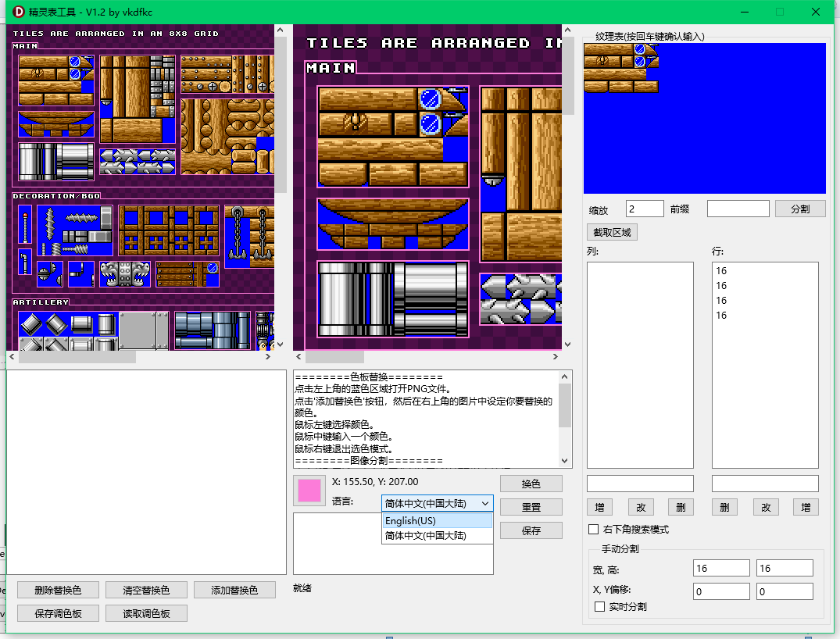
Task: Click the line 鼠标左键选择颜色。
Action: [334, 425]
